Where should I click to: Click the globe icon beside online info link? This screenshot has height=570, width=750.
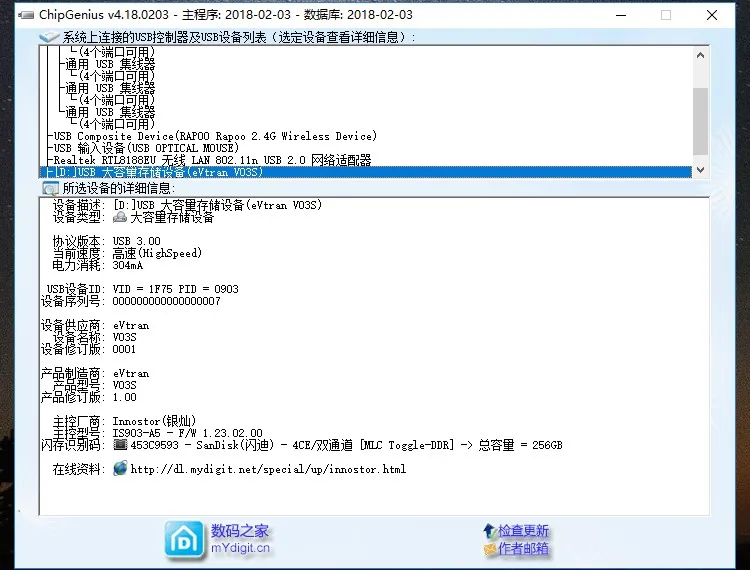pyautogui.click(x=120, y=468)
